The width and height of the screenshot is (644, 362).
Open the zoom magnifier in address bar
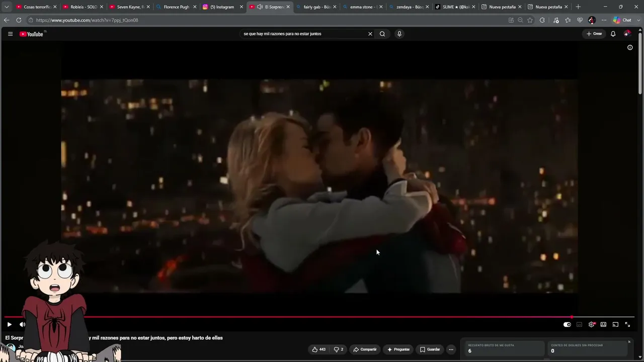pos(520,20)
